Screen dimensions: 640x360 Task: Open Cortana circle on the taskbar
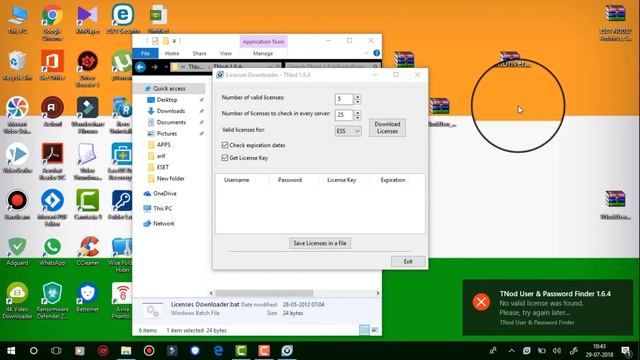pos(33,351)
